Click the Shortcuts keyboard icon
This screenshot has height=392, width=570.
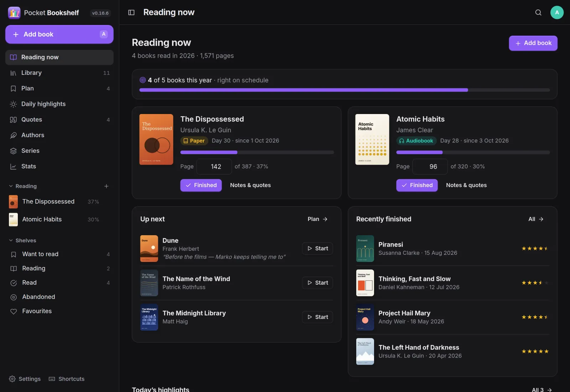52,379
